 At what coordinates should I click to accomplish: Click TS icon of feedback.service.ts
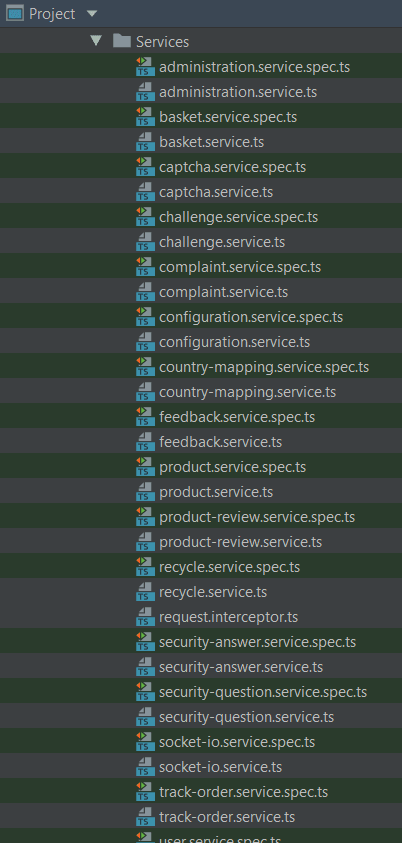[143, 442]
